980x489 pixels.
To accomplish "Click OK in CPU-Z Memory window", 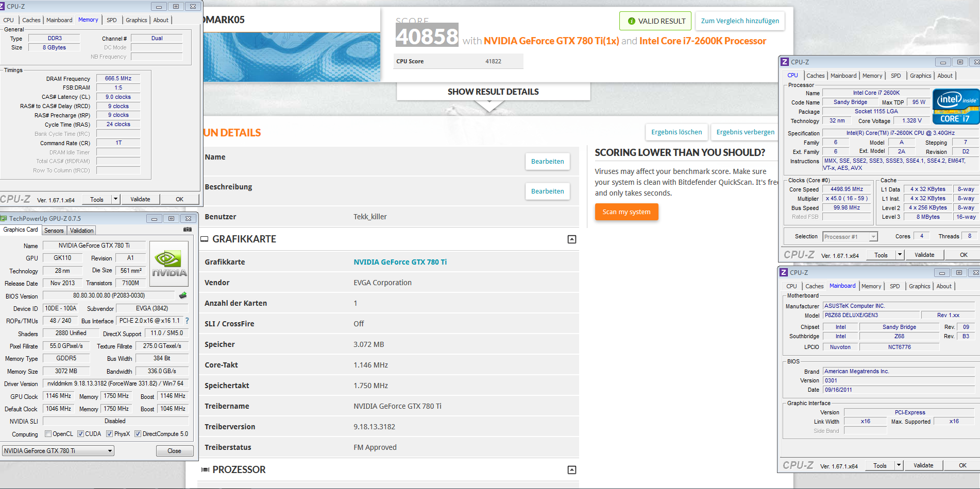I will pos(179,199).
